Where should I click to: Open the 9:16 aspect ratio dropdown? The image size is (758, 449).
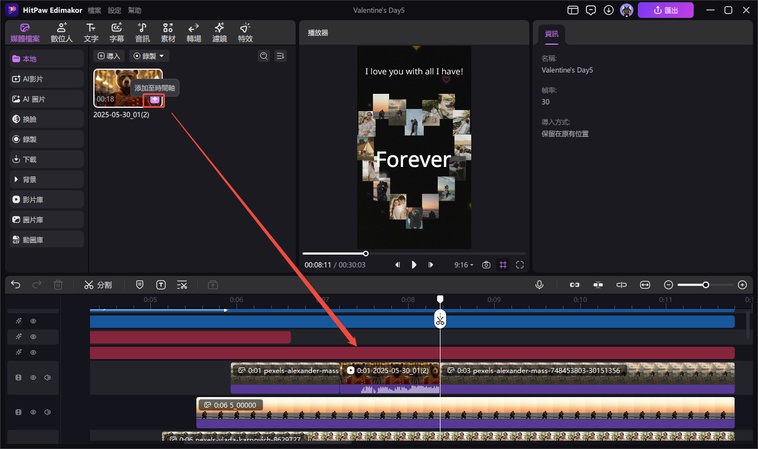point(464,265)
